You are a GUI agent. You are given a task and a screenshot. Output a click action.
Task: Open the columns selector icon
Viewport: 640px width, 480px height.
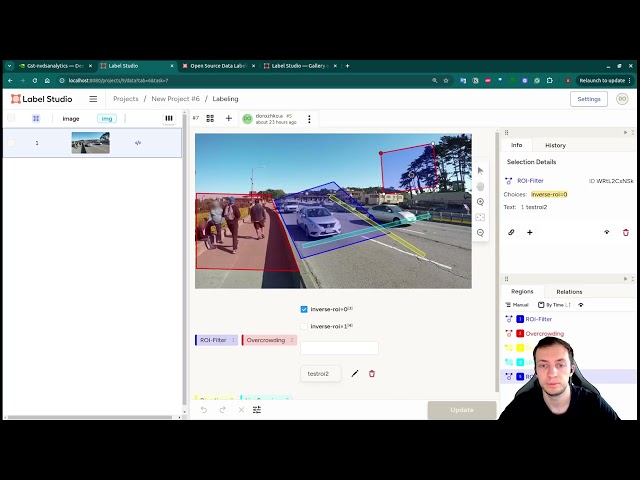tap(169, 118)
